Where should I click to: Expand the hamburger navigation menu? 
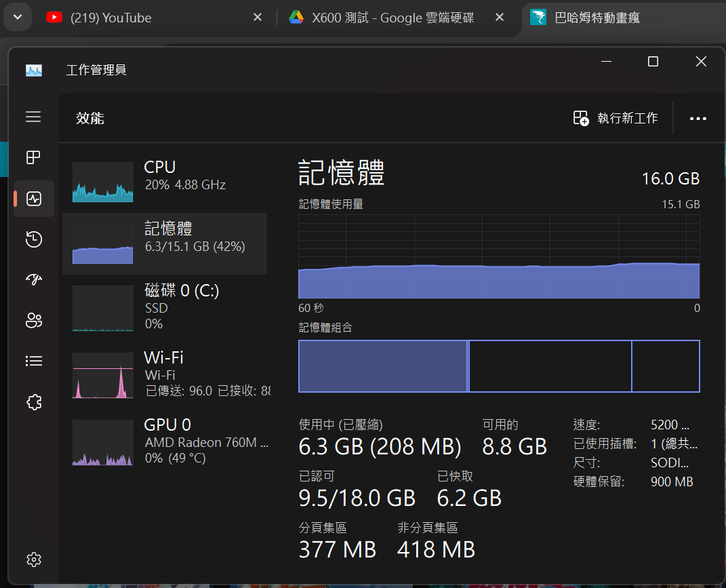(x=33, y=117)
